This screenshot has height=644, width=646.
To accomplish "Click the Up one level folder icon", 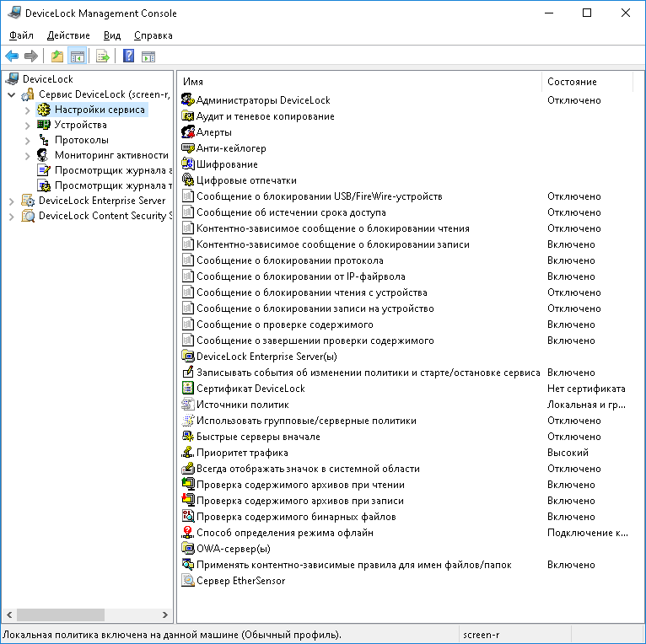I will (57, 56).
